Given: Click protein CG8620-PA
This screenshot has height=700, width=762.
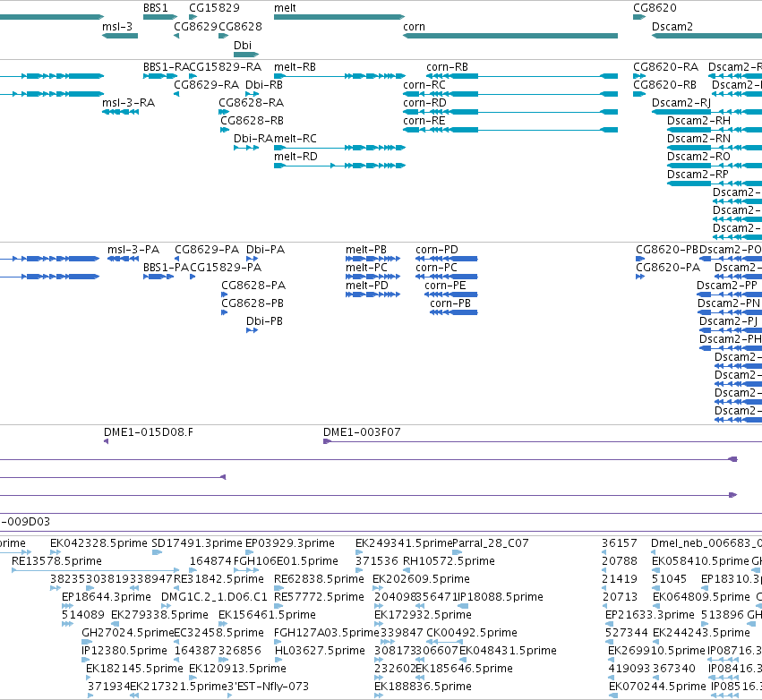Looking at the screenshot, I should point(640,277).
